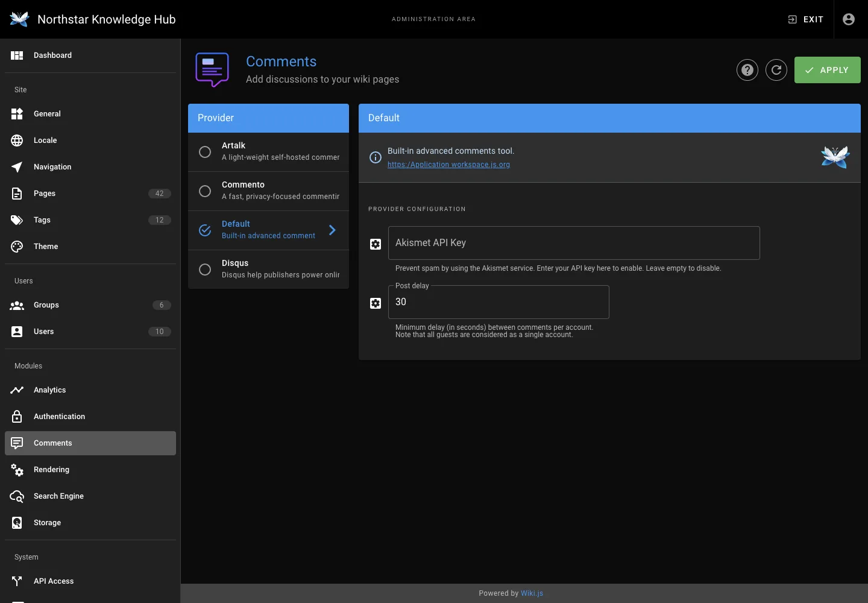Open the Authentication label in sidebar
868x603 pixels.
[59, 417]
